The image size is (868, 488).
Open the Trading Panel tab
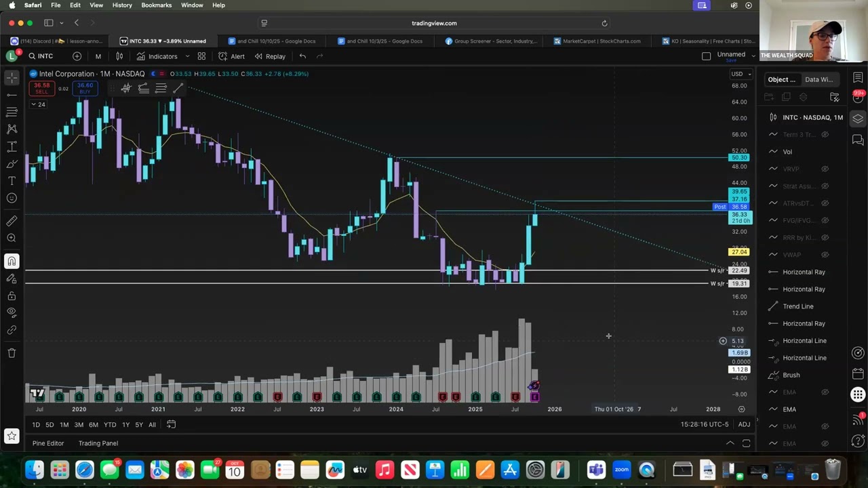(98, 443)
